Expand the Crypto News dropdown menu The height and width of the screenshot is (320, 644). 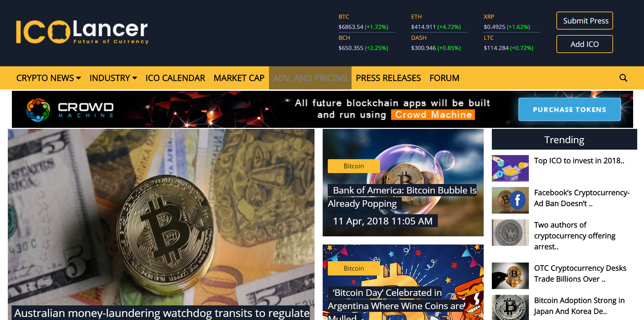[49, 78]
